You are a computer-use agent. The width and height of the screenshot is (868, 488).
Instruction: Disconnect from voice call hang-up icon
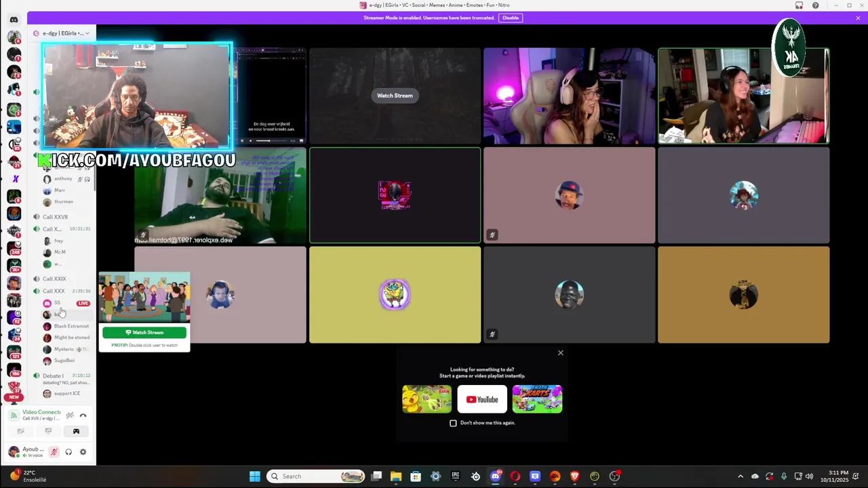83,415
